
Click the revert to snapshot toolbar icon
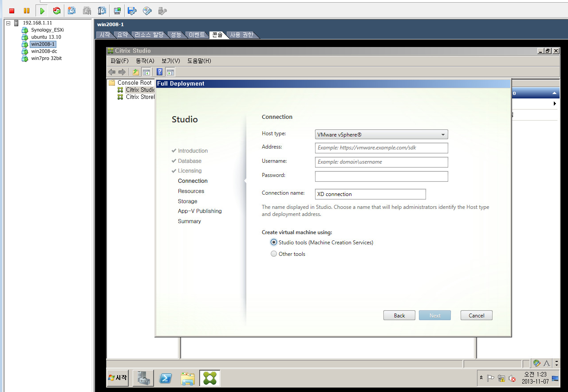87,11
